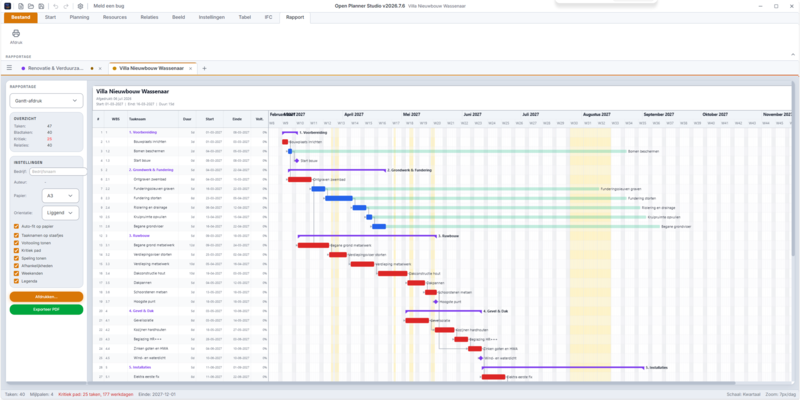Switch to the Planning ribbon tab

click(79, 17)
